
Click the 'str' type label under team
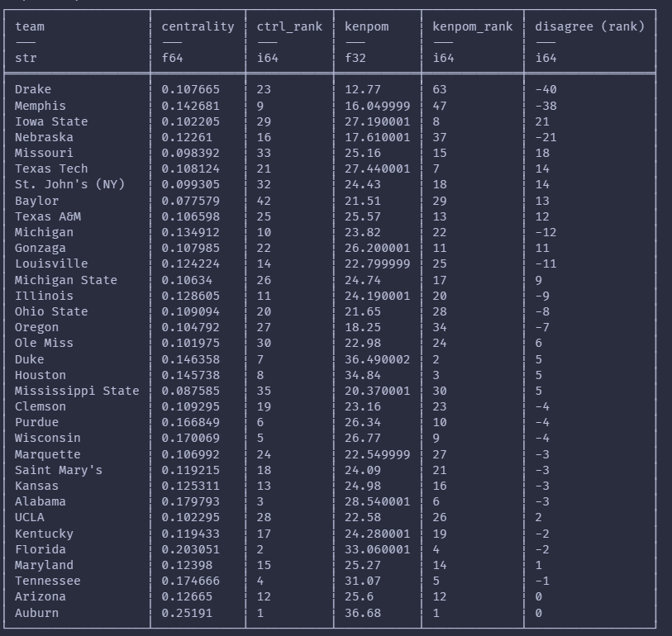pos(26,59)
